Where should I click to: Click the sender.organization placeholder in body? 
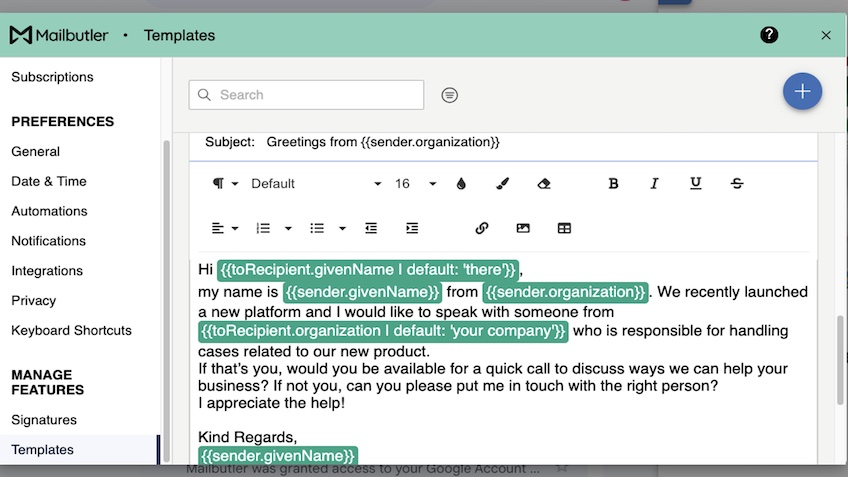[x=565, y=292]
